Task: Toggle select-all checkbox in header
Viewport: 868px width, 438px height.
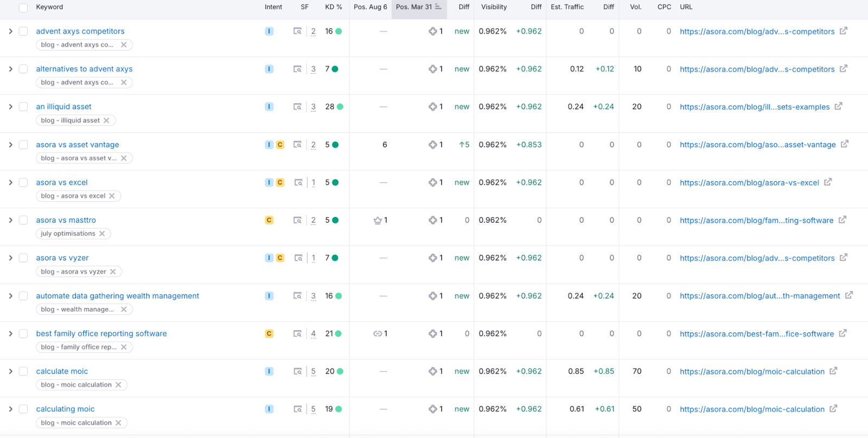Action: coord(23,8)
